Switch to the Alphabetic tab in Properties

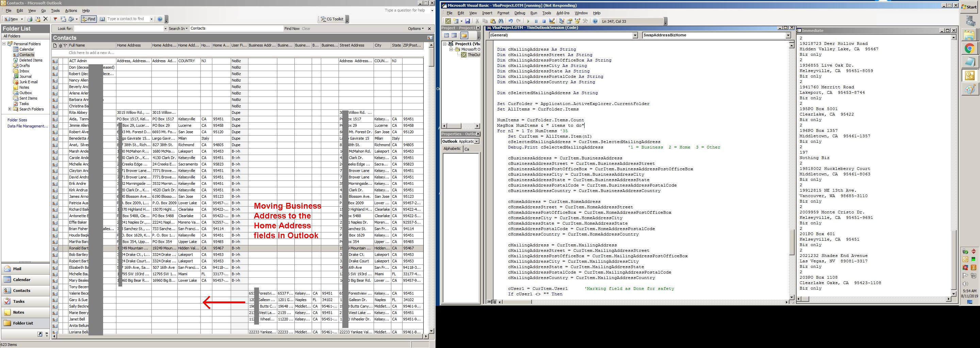coord(452,149)
